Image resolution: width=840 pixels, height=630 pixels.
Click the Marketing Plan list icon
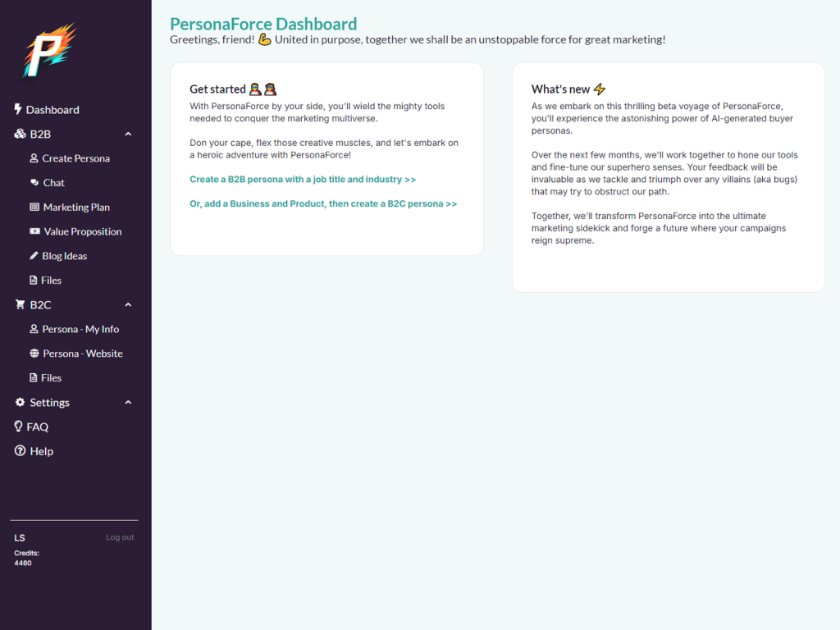click(34, 208)
